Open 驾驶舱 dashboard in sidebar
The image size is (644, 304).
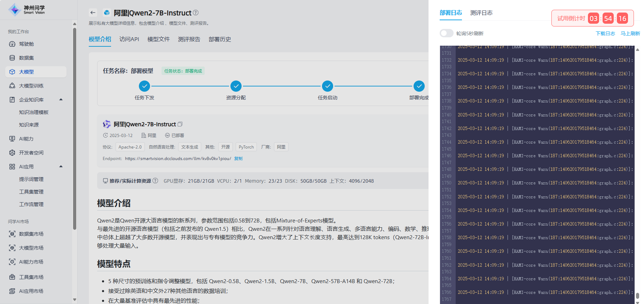(x=26, y=44)
